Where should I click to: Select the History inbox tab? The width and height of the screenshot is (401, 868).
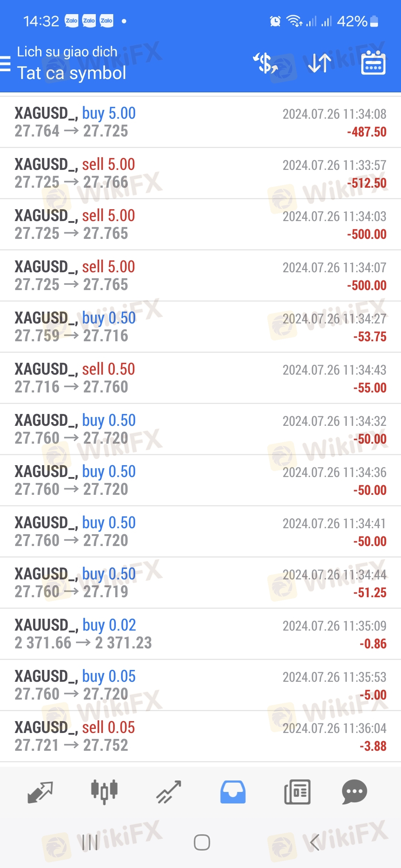233,792
